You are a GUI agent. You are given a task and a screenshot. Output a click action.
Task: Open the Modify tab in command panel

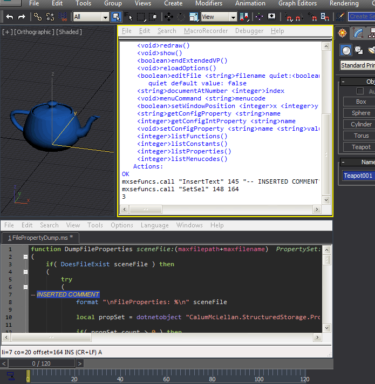(x=358, y=33)
